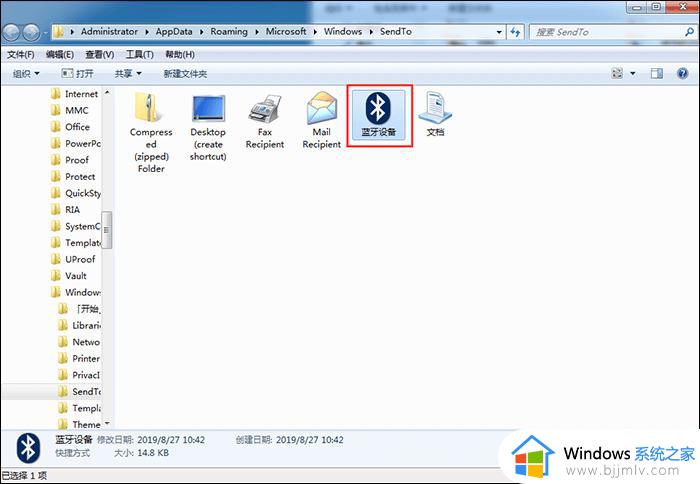Select the Printer folder in tree
700x484 pixels.
[79, 359]
